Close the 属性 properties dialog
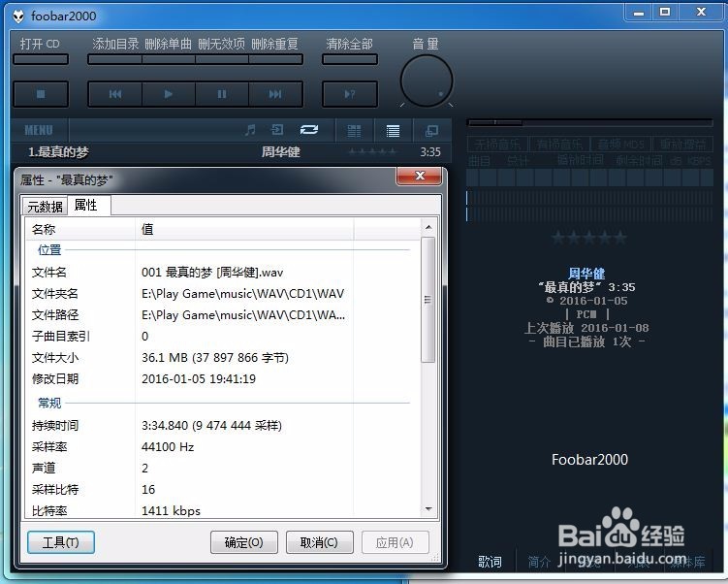 tap(419, 176)
